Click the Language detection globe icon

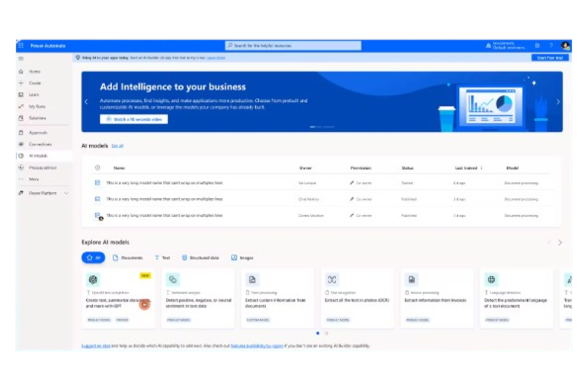coord(491,280)
